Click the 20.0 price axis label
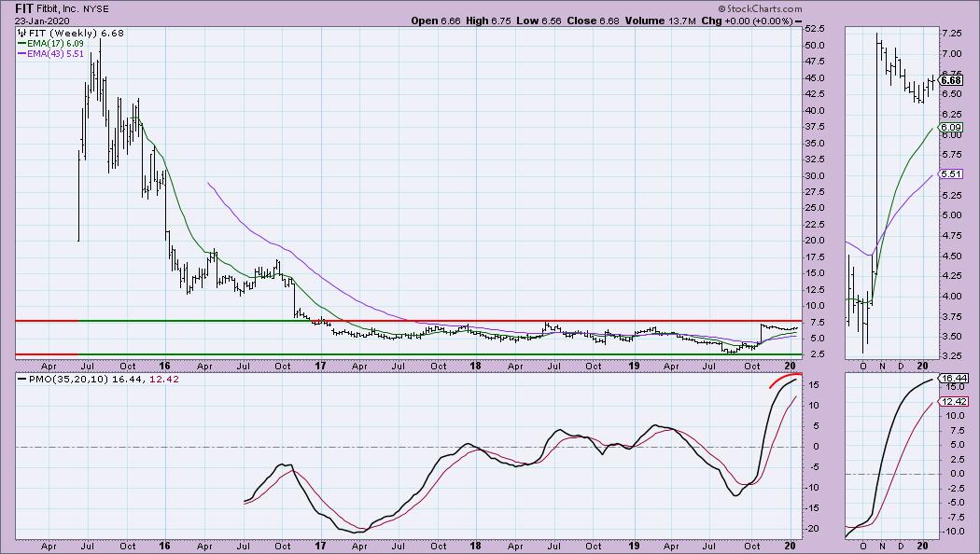Screen dimensions: 980x554 (815, 241)
